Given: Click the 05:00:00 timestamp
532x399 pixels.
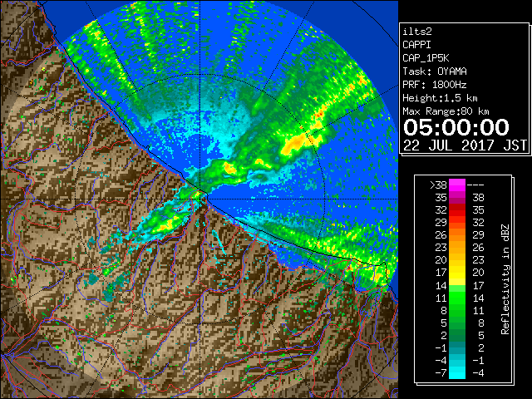Looking at the screenshot, I should click(x=456, y=127).
